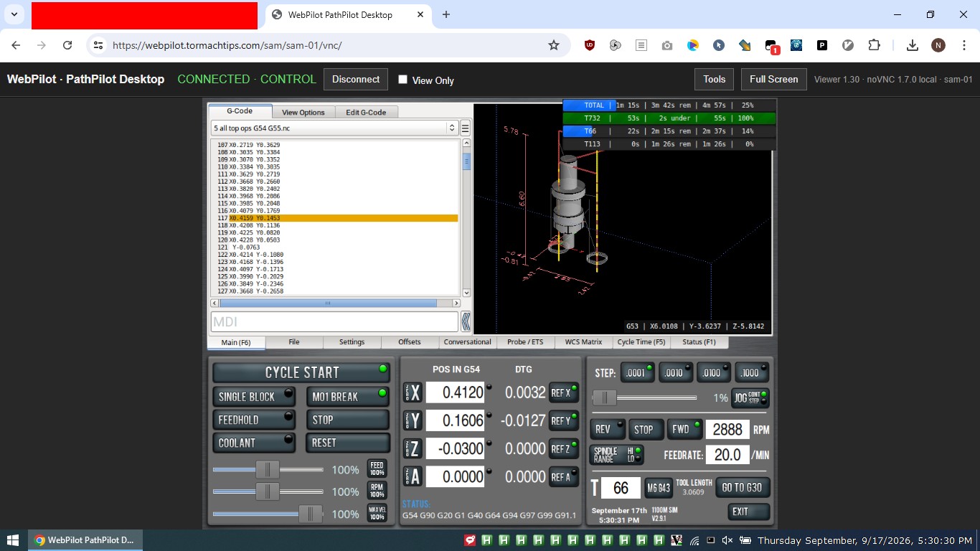The height and width of the screenshot is (551, 980).
Task: Toggle SINGLE BLOCK mode
Action: [254, 397]
